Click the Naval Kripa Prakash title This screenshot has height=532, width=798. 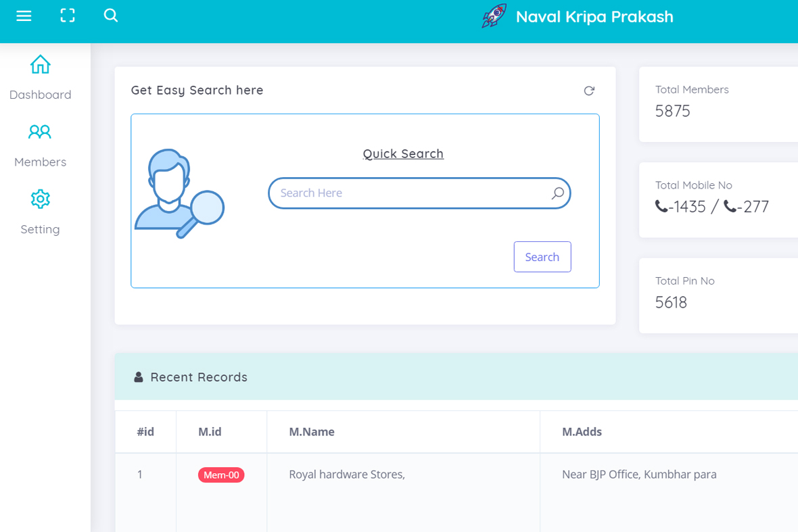point(594,17)
